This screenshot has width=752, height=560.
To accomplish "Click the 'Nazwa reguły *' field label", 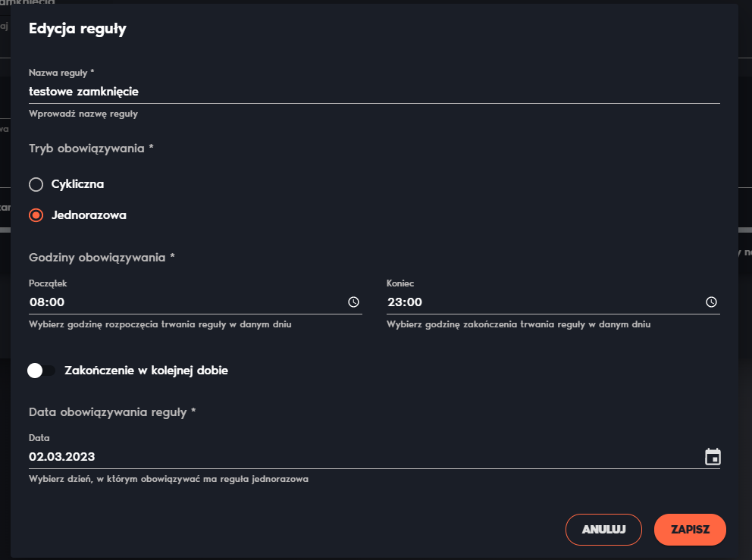I will click(x=61, y=73).
